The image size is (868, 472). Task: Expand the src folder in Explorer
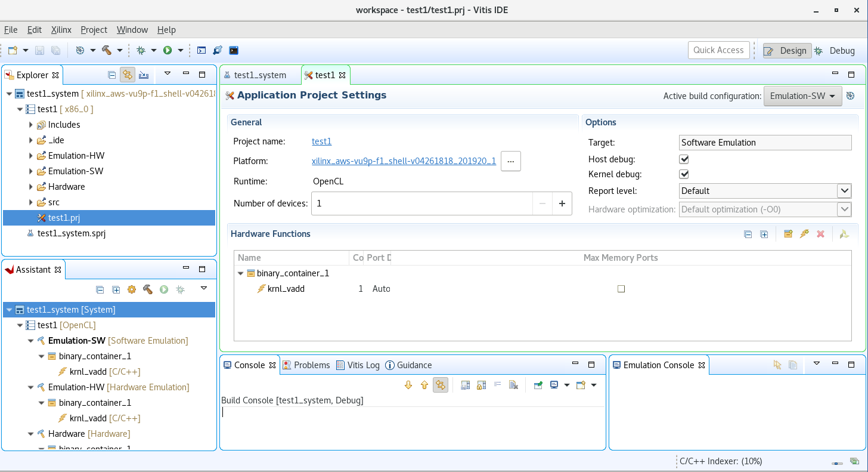click(x=31, y=202)
